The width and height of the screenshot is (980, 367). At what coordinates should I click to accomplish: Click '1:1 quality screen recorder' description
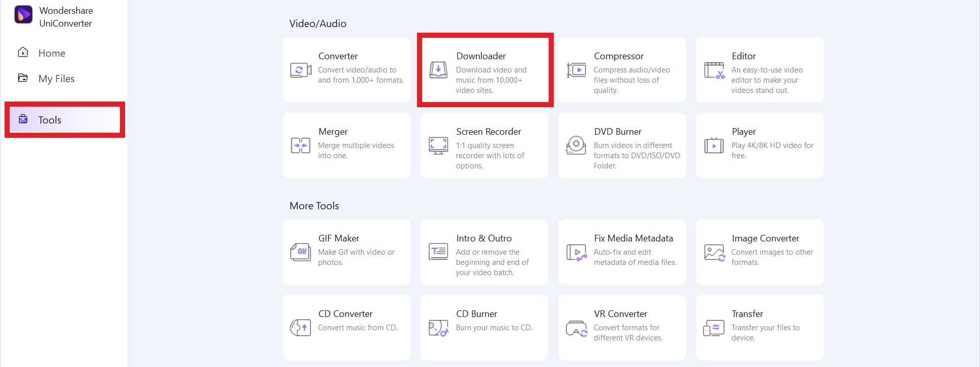click(490, 156)
